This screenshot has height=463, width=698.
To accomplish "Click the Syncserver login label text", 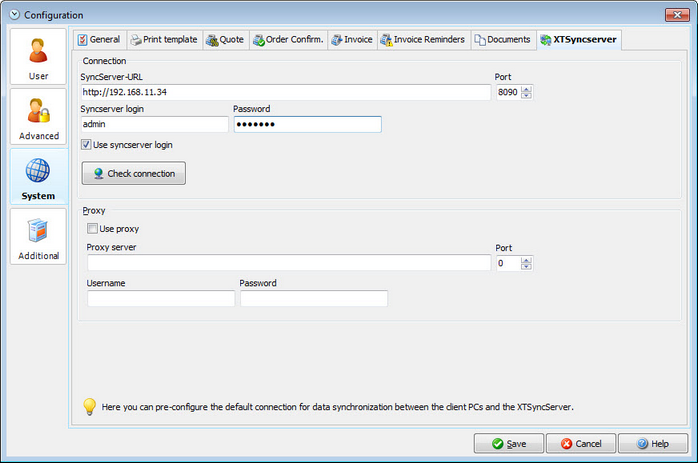I will point(112,109).
